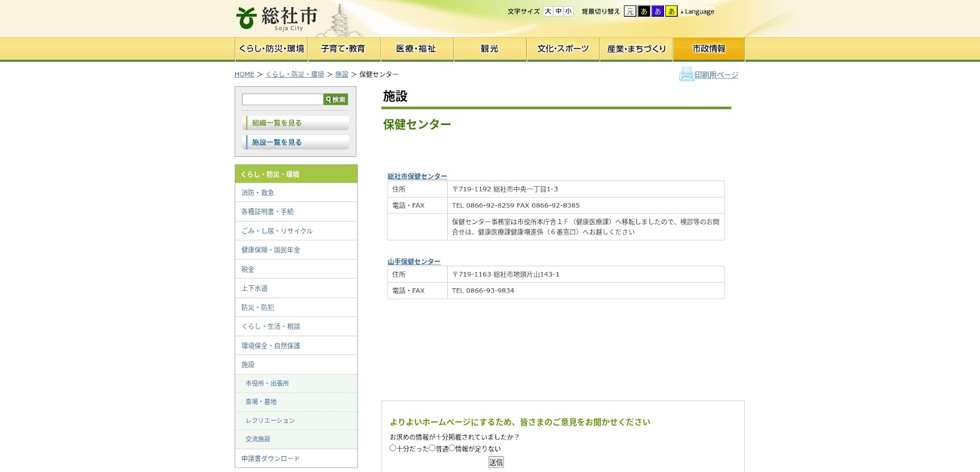Switch to yellow background color scheme
The width and height of the screenshot is (980, 472).
click(x=671, y=11)
